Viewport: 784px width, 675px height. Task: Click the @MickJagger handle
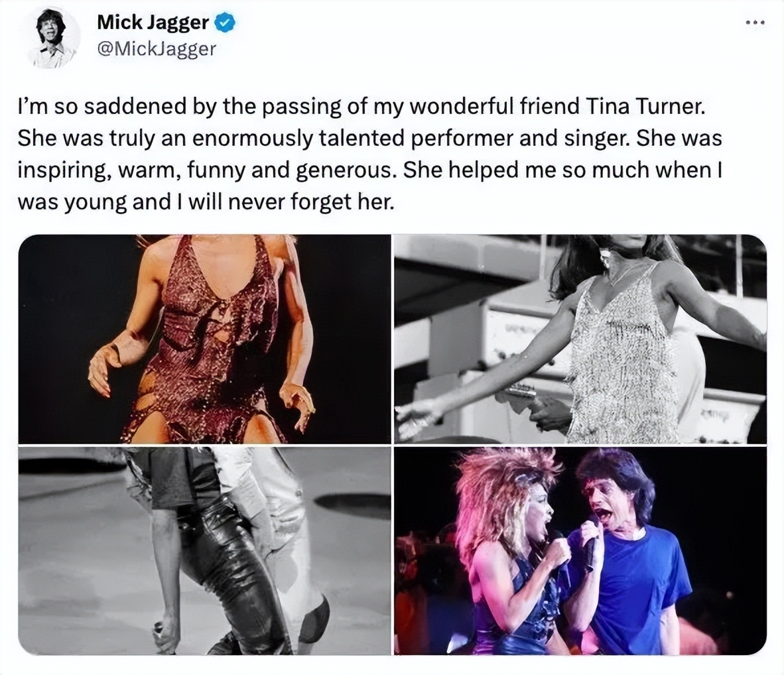pos(156,48)
